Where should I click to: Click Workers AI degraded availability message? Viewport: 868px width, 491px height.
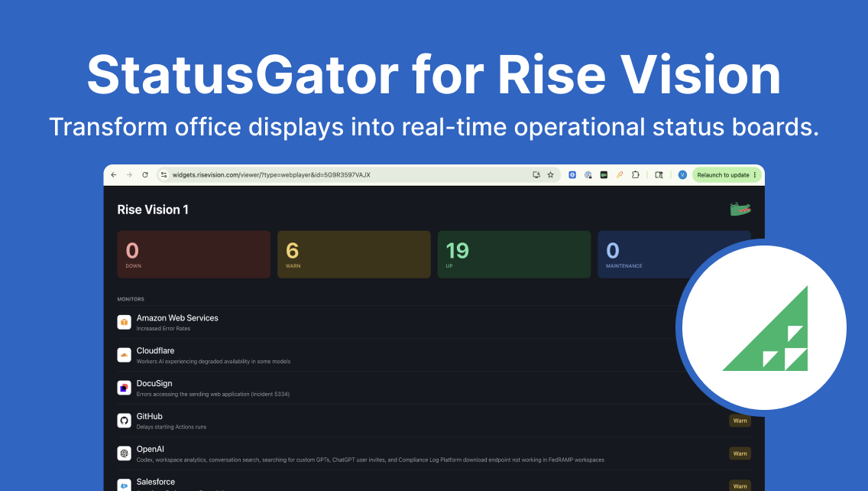point(213,361)
